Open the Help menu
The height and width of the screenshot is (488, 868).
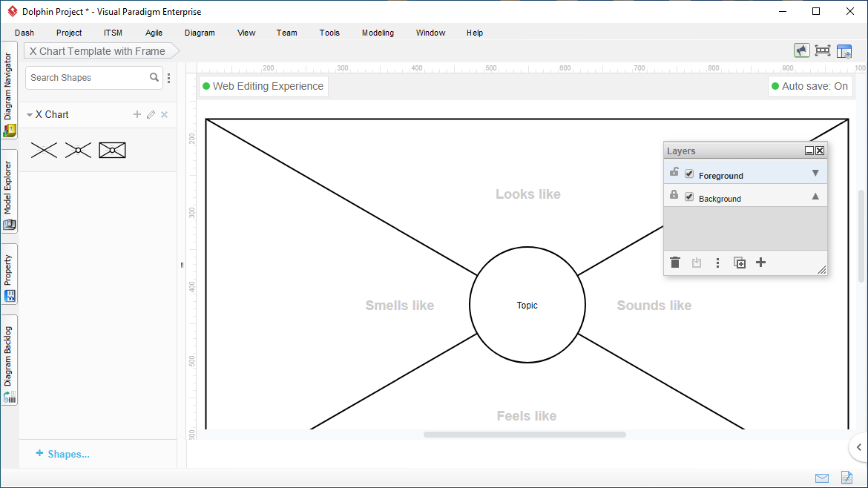475,33
